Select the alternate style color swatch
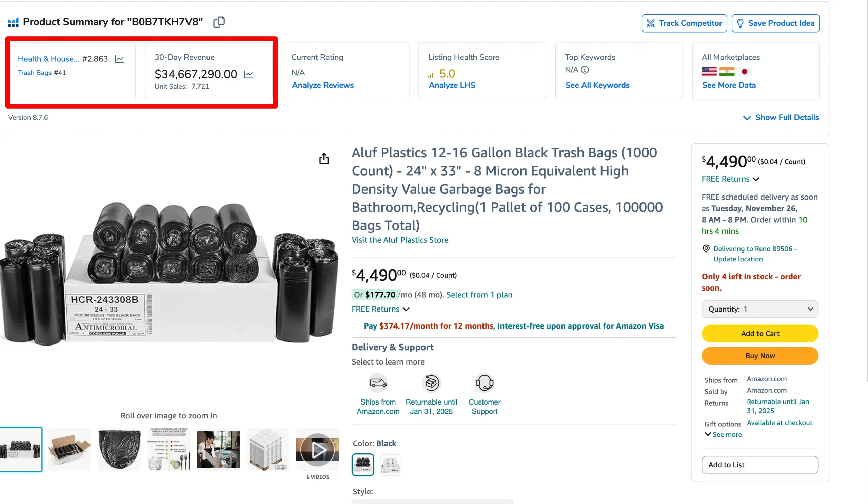This screenshot has width=868, height=504. [x=390, y=464]
